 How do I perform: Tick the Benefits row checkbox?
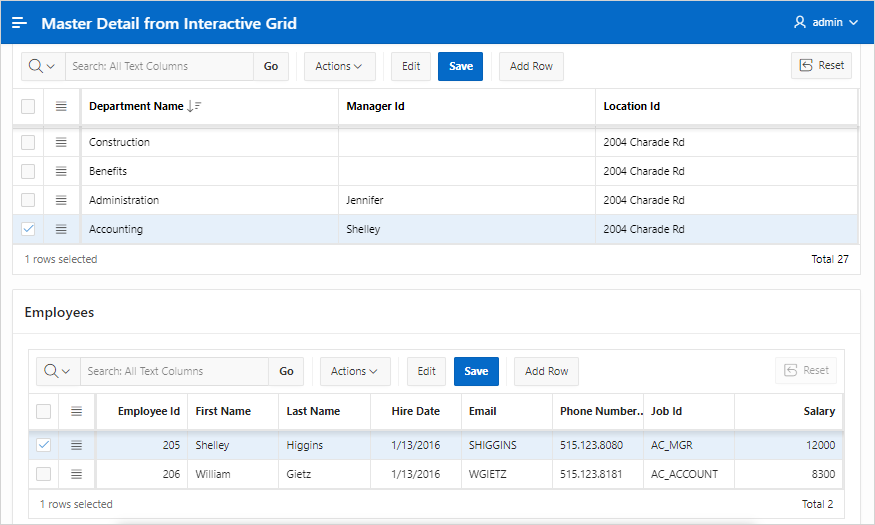(x=28, y=171)
